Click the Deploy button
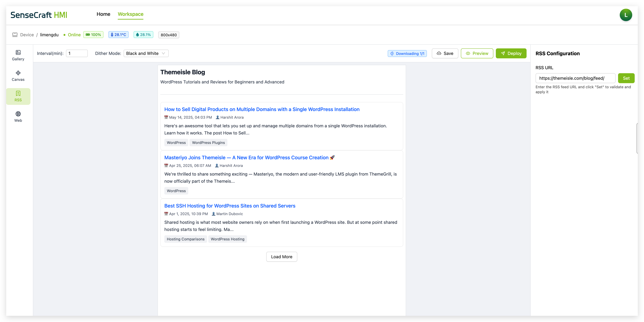This screenshot has height=322, width=644. (x=511, y=53)
